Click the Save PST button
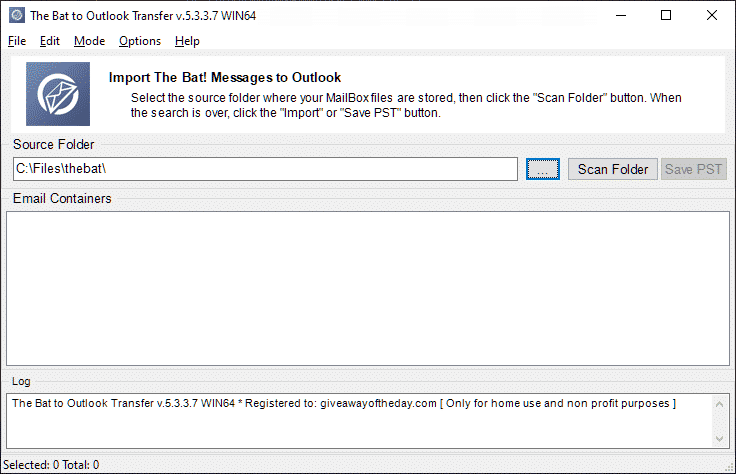This screenshot has width=736, height=474. (694, 169)
